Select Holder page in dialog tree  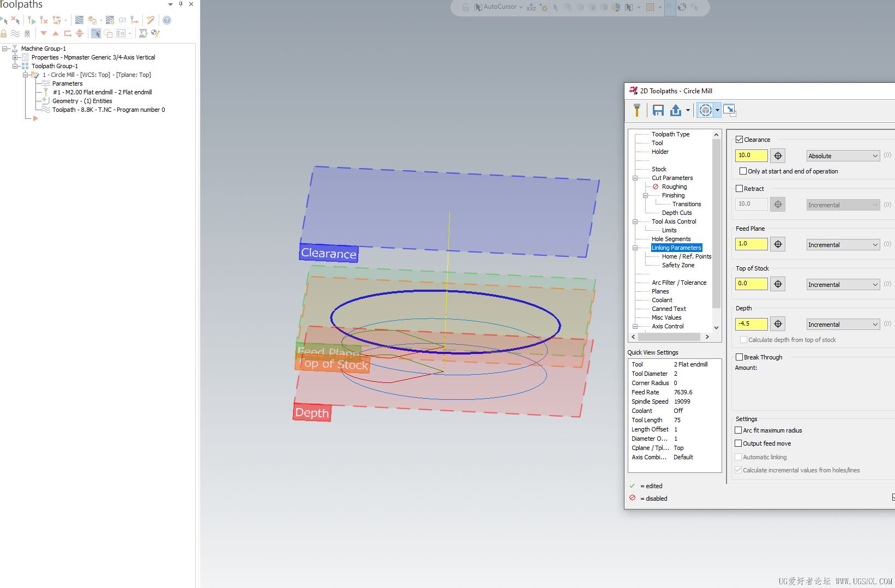[660, 152]
